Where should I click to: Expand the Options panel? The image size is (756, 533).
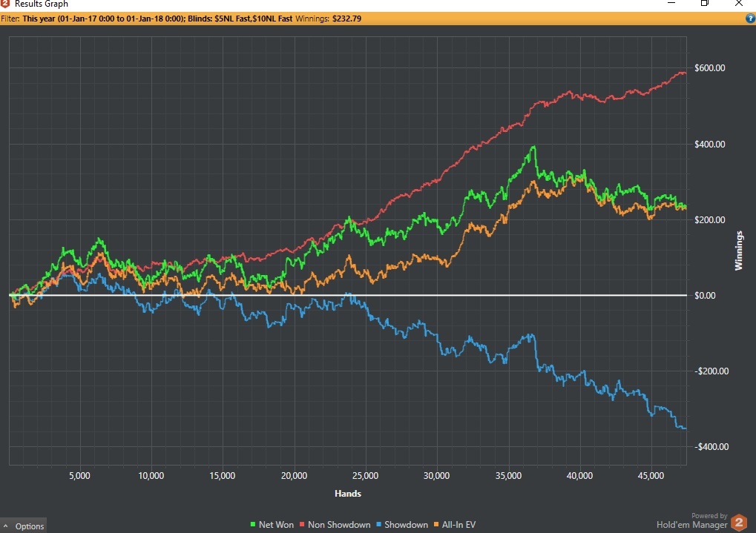click(x=23, y=526)
